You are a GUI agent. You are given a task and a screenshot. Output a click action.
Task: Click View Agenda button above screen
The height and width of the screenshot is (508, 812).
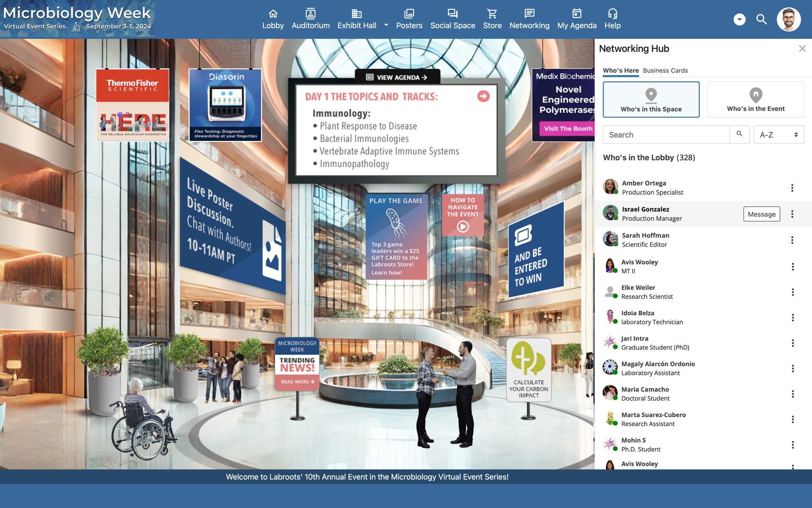click(397, 77)
